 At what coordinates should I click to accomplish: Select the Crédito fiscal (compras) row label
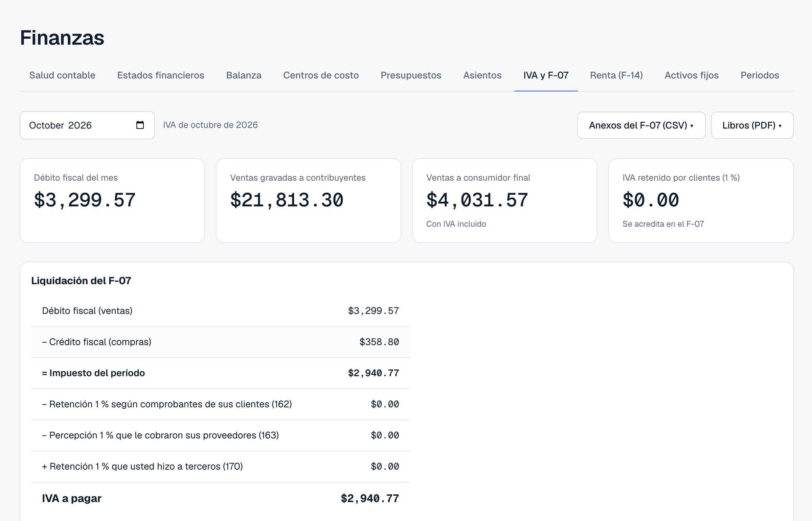[96, 342]
